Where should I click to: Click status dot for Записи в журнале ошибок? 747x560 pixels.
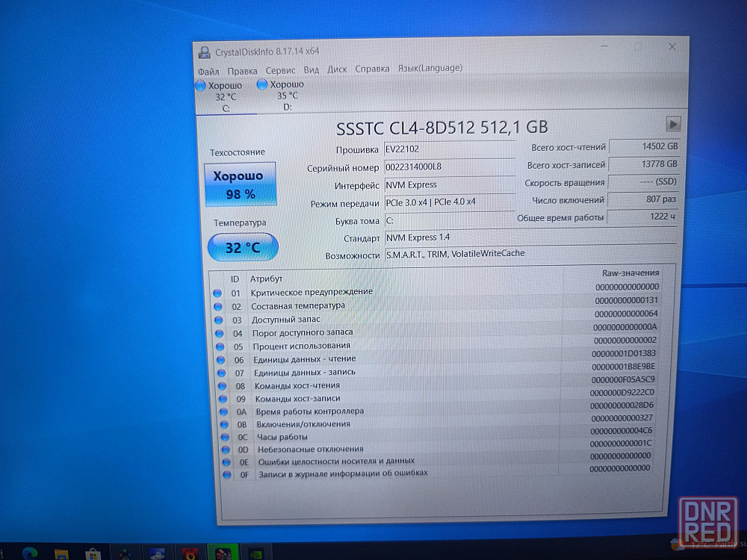pyautogui.click(x=227, y=474)
